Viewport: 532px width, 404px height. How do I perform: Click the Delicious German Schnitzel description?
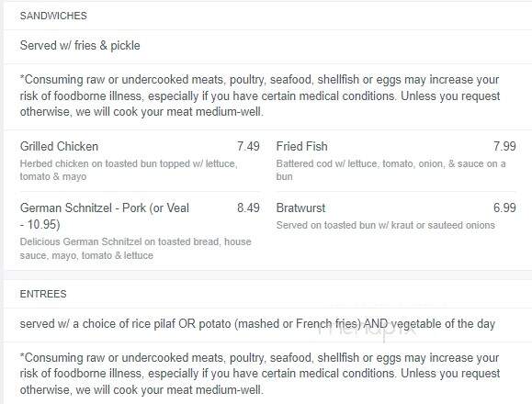pyautogui.click(x=136, y=249)
